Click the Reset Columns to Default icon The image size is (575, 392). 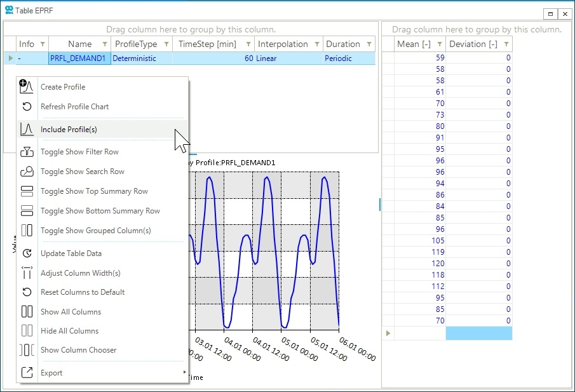click(x=27, y=292)
